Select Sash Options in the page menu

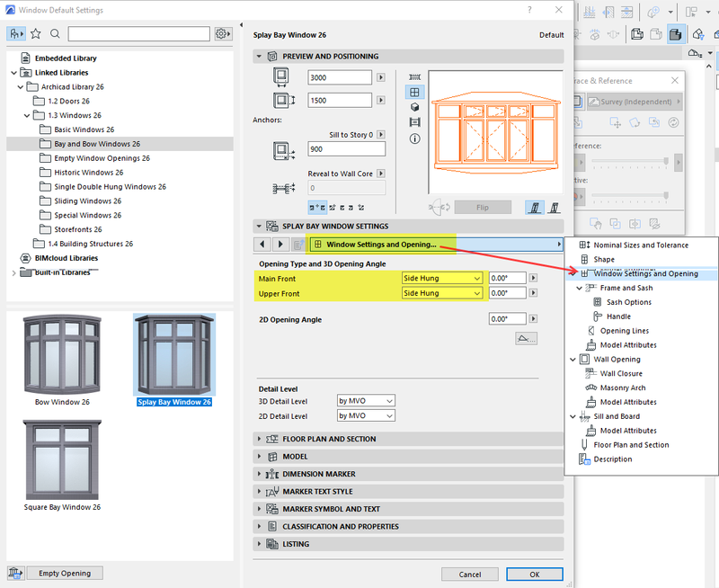(628, 302)
